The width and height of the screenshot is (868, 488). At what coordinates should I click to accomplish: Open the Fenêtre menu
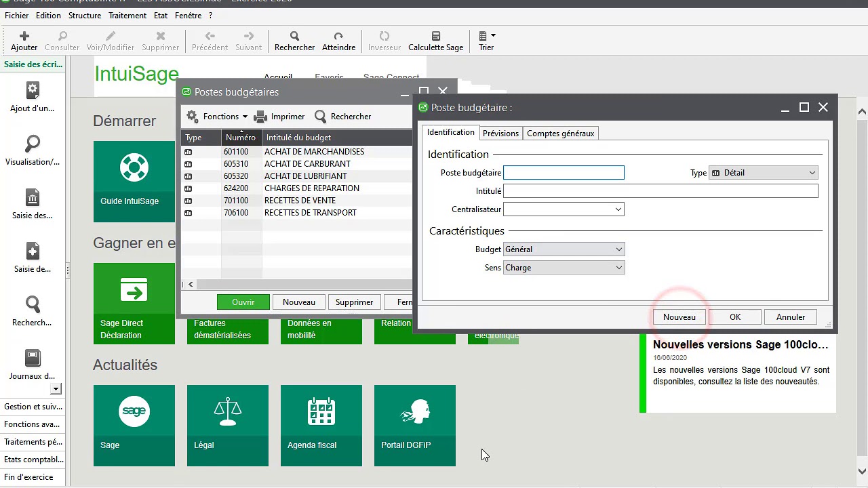(x=188, y=16)
